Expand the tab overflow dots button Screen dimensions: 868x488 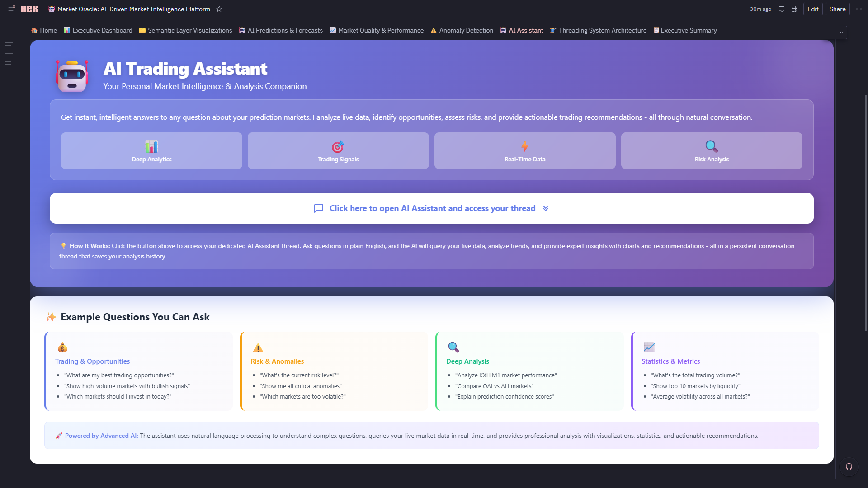point(841,33)
